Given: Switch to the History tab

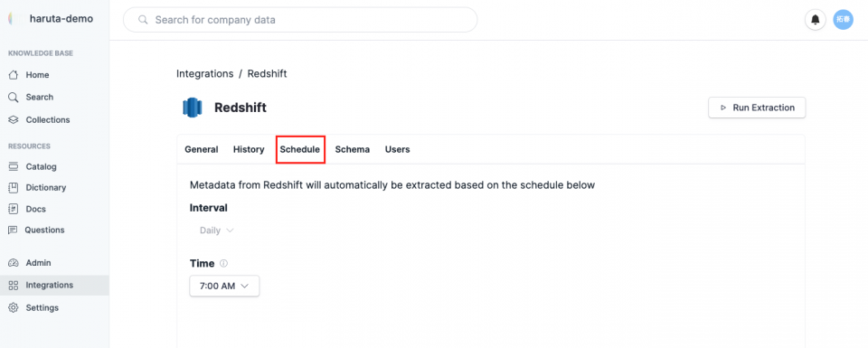Looking at the screenshot, I should tap(249, 149).
